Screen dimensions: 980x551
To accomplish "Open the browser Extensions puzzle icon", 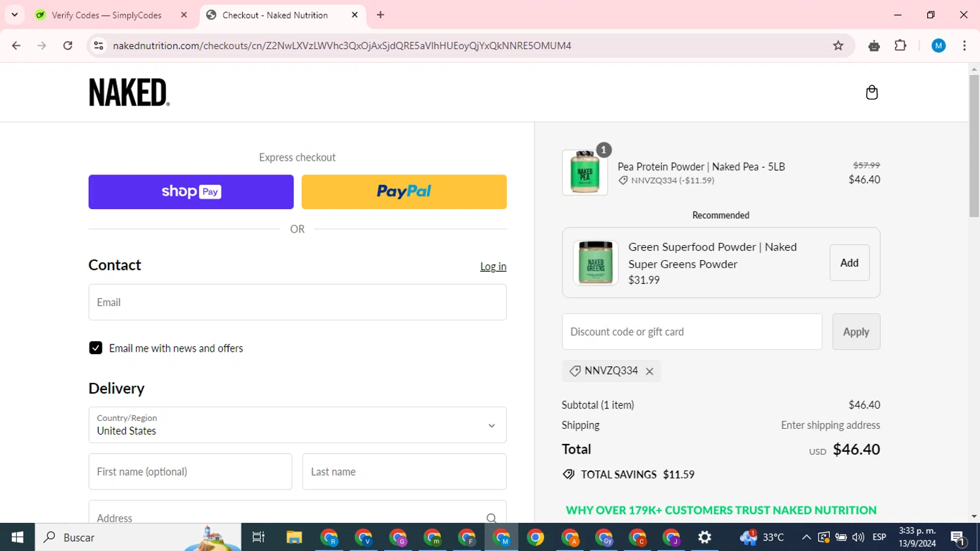I will click(900, 46).
